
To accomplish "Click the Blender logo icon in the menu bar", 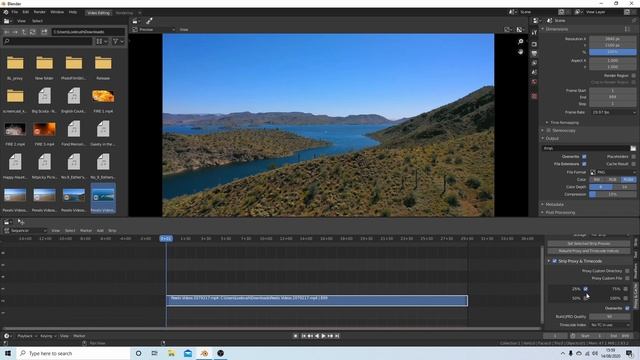I will click(x=5, y=12).
